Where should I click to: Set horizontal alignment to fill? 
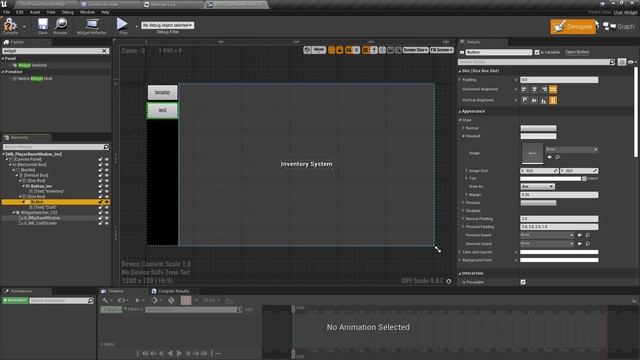553,89
